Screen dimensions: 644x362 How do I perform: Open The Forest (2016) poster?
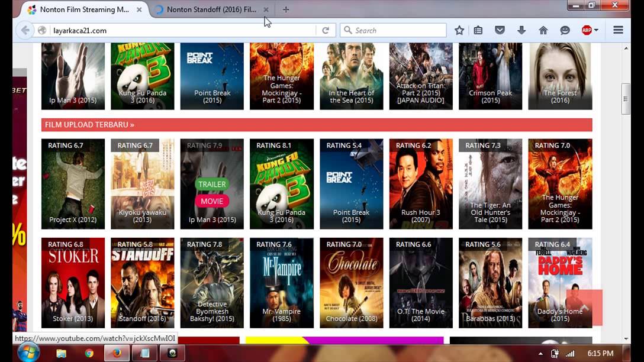coord(560,76)
